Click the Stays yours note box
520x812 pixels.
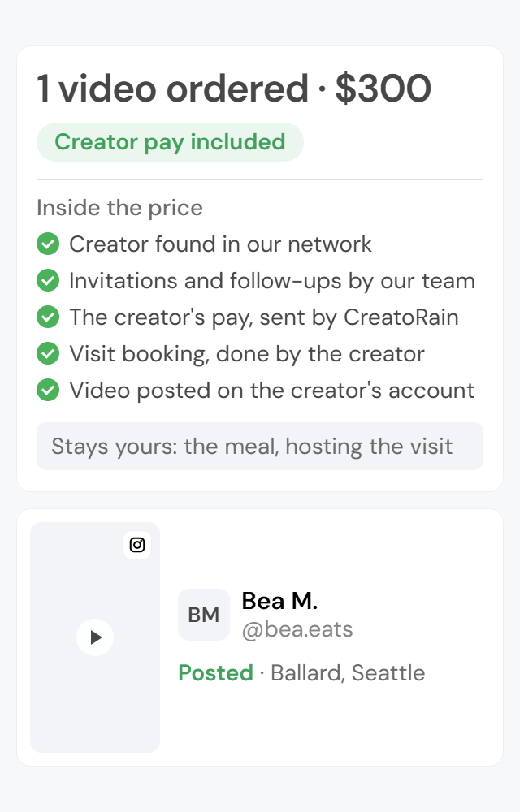tap(260, 447)
